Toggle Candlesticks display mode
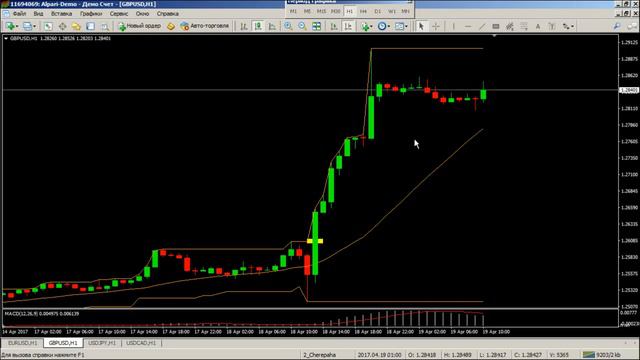640x360 pixels. click(x=258, y=26)
